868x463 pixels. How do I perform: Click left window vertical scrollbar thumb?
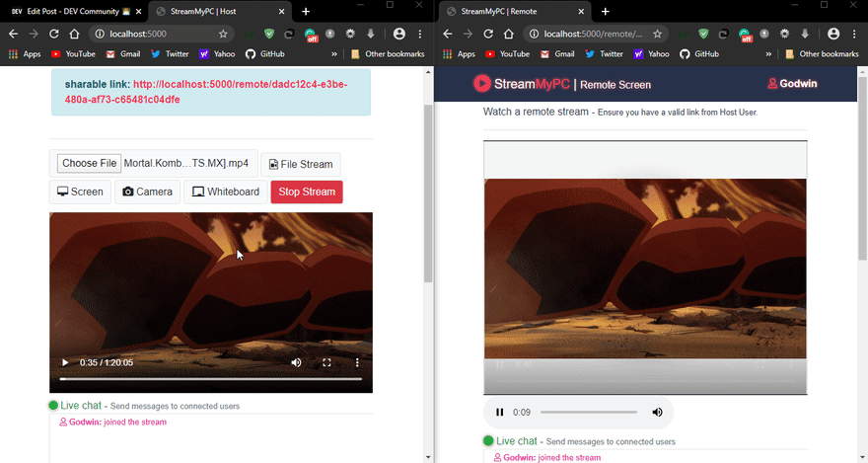pos(428,193)
